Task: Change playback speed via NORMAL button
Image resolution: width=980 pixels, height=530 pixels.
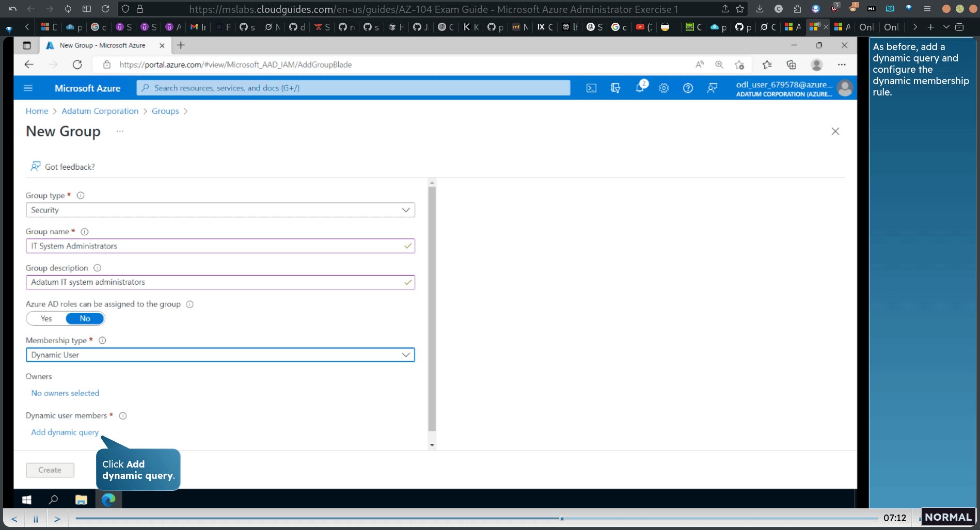Action: pos(948,517)
